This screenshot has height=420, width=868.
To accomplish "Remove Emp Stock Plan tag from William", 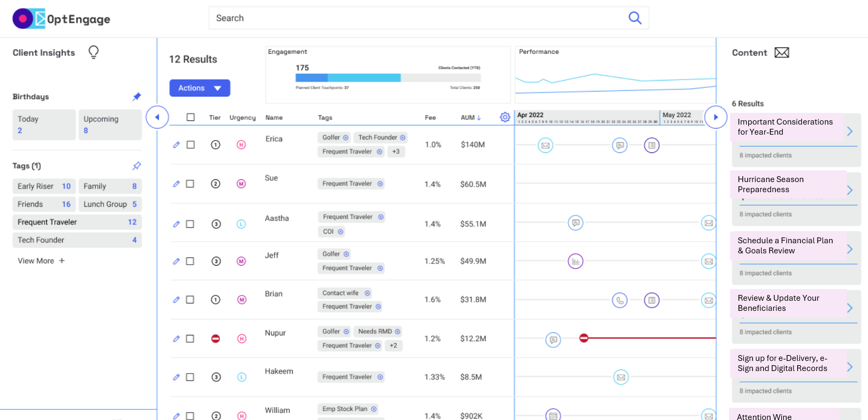I will (374, 409).
